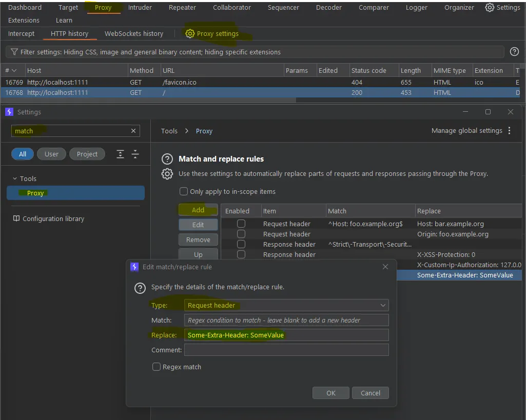The width and height of the screenshot is (526, 420).
Task: Click the collapse all sections icon
Action: tap(135, 154)
